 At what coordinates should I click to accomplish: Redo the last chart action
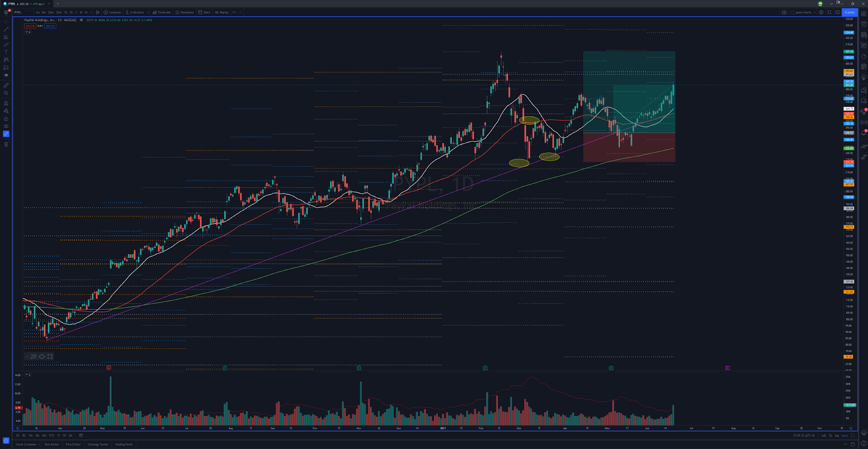click(240, 12)
